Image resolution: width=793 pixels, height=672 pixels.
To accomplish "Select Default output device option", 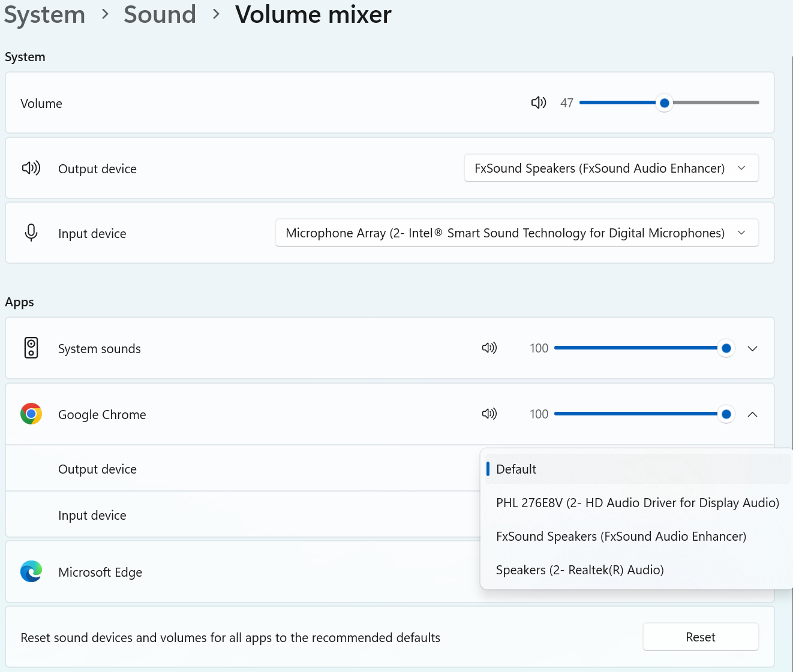I will click(516, 469).
